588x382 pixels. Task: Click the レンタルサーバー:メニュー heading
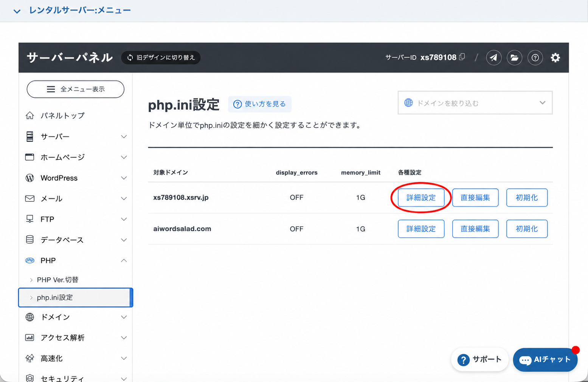pos(80,10)
